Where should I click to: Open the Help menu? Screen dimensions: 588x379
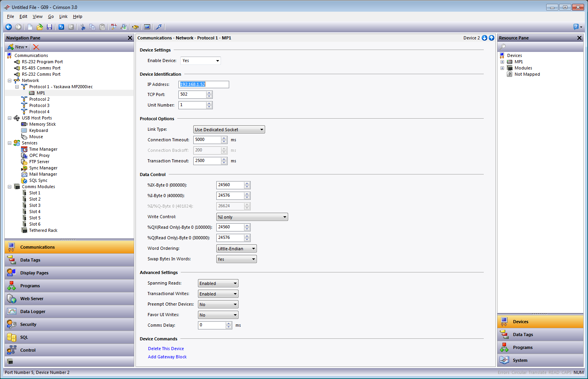coord(77,16)
